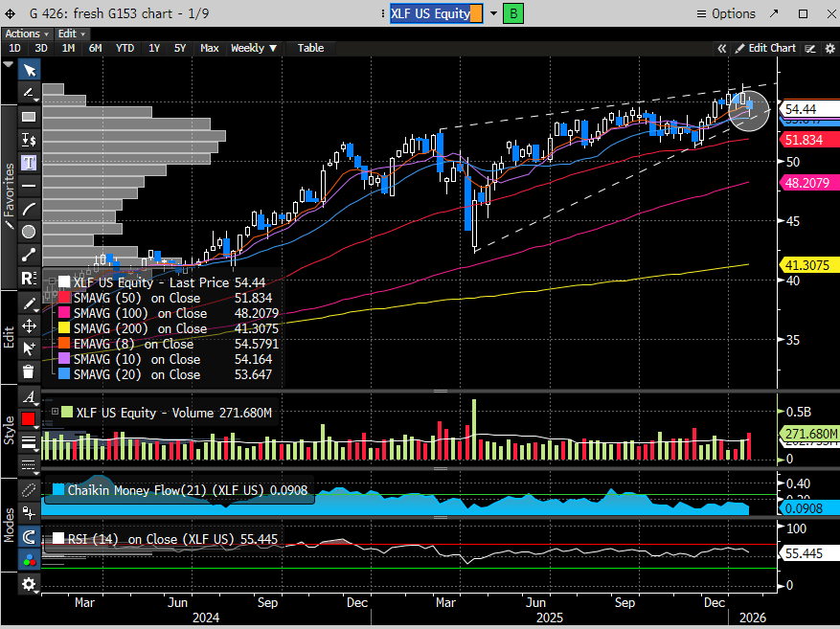Select the rectangle drawing tool
This screenshot has height=629, width=840.
tap(29, 117)
